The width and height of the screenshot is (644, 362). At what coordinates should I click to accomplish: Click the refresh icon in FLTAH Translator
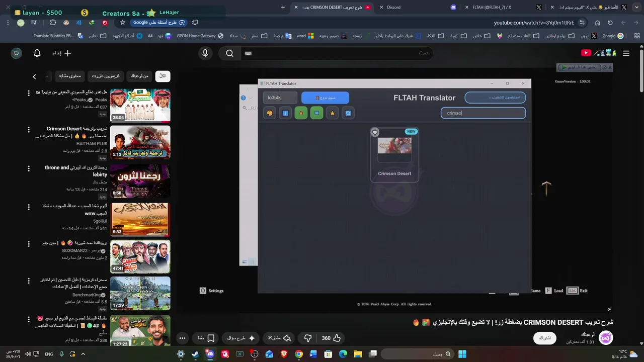(x=348, y=113)
